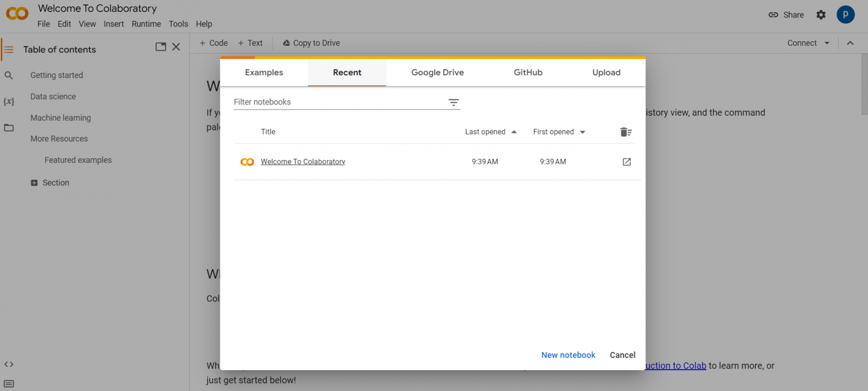The width and height of the screenshot is (868, 391).
Task: Collapse the notebook header with the chevron
Action: coord(850,42)
